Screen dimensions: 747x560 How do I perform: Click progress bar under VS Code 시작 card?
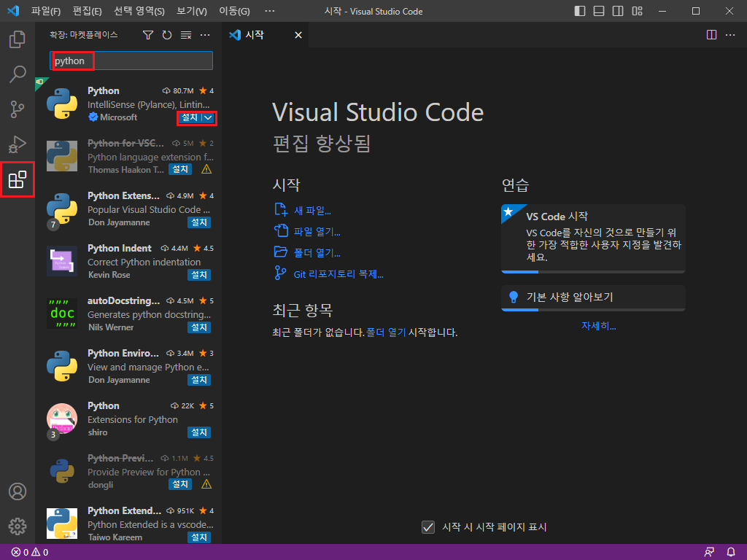coord(593,272)
